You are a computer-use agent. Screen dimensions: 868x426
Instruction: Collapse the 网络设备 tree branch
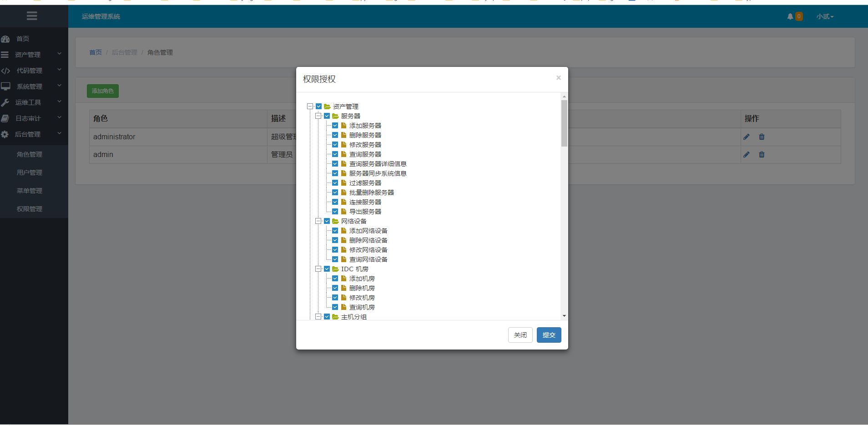coord(318,221)
